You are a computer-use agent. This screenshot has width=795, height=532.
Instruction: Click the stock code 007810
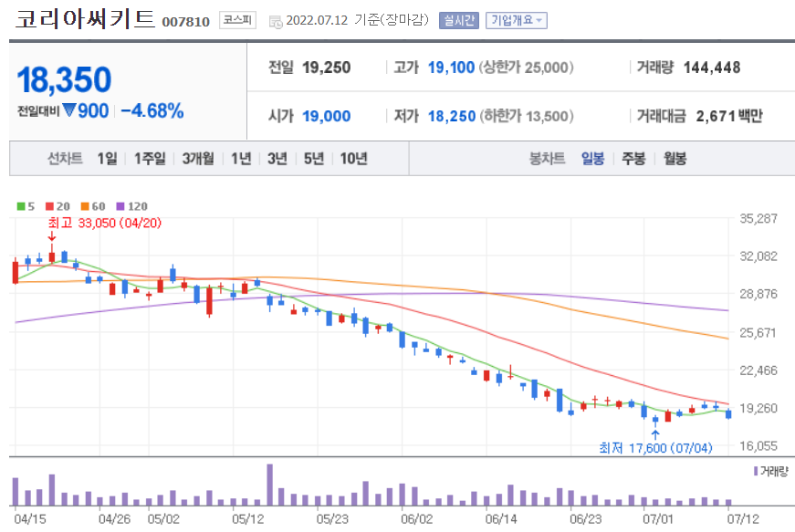pos(185,22)
